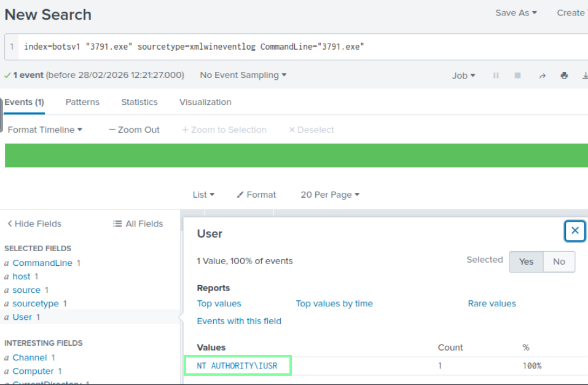Screen dimensions: 588x385
Task: Expand the No Event Sampling dropdown
Action: pyautogui.click(x=243, y=75)
